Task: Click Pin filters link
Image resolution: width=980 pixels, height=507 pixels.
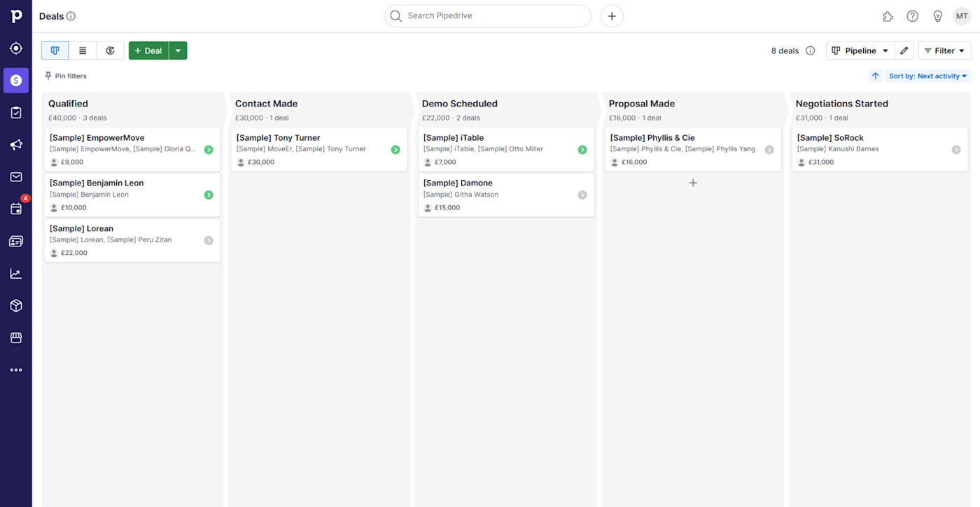Action: coord(66,76)
